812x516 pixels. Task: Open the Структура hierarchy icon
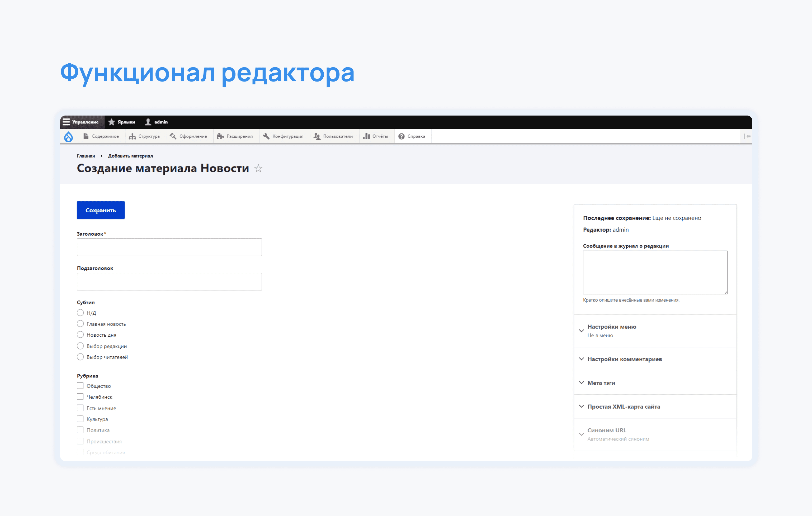pos(132,136)
